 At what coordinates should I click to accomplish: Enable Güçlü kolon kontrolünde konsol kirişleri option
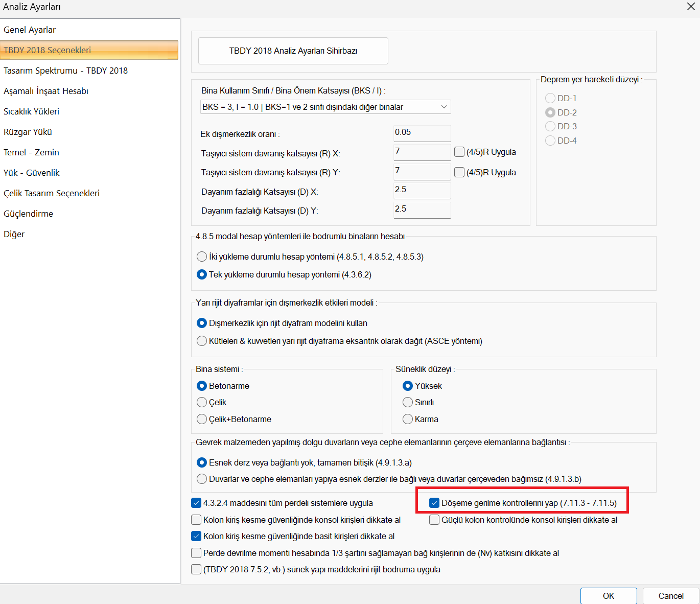(434, 520)
